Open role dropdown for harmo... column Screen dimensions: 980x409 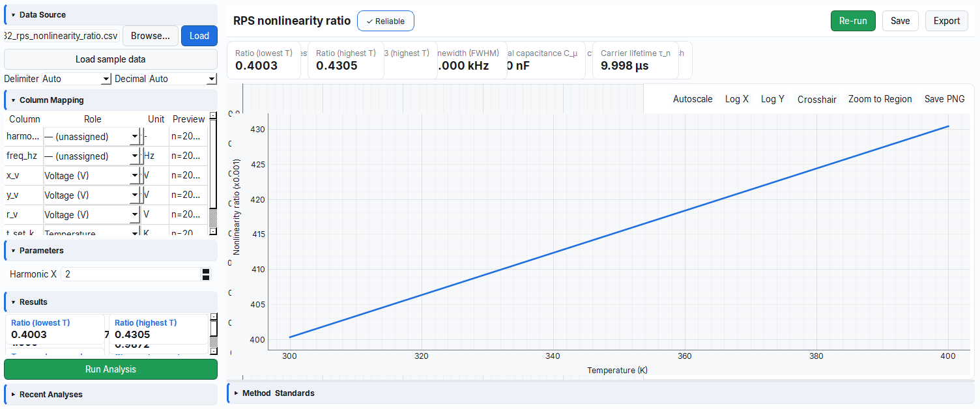92,137
